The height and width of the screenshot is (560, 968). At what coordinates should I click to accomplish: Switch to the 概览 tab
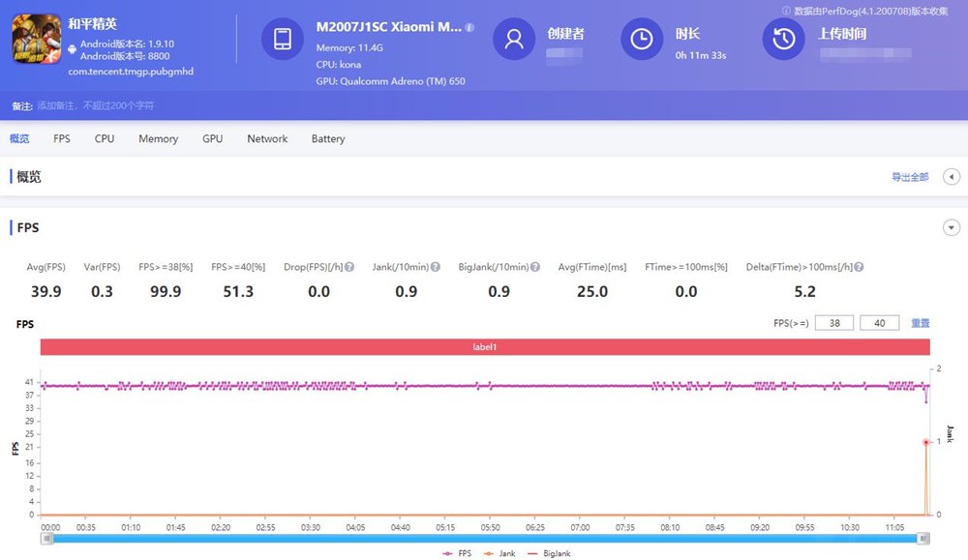coord(19,138)
